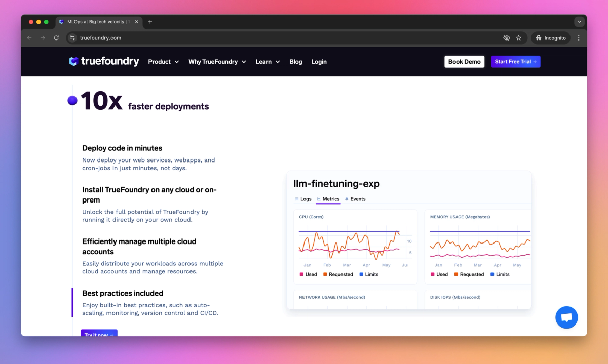This screenshot has height=364, width=608.
Task: Click the 10x faster deployments heading
Action: pos(144,101)
